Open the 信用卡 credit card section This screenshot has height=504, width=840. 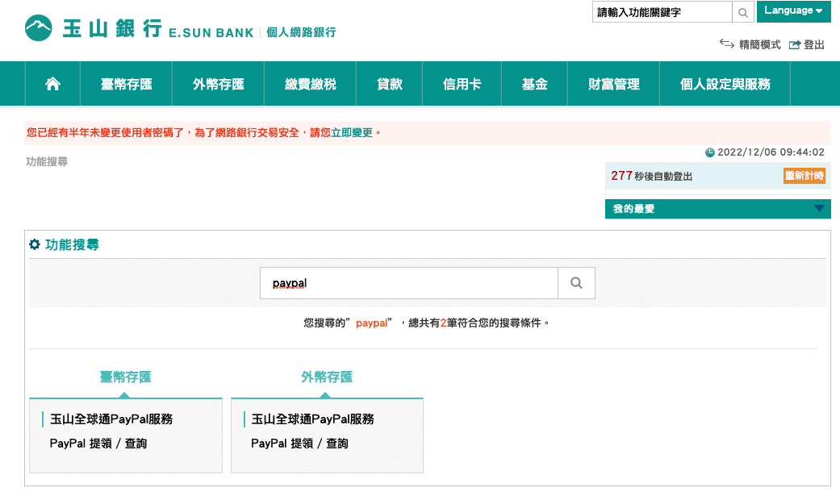[462, 83]
